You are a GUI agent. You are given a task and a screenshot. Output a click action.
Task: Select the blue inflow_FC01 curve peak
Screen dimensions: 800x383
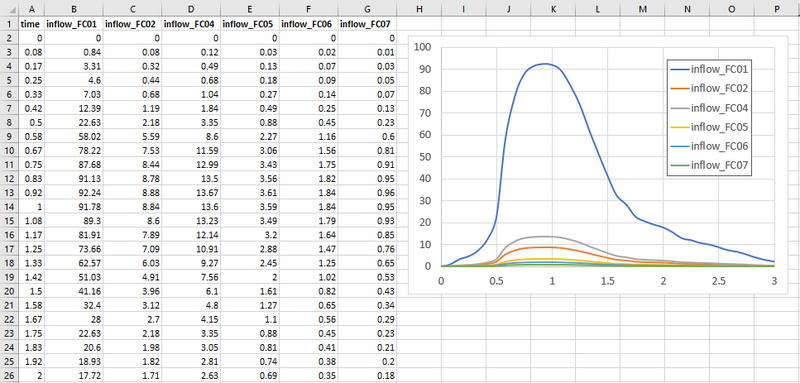545,64
